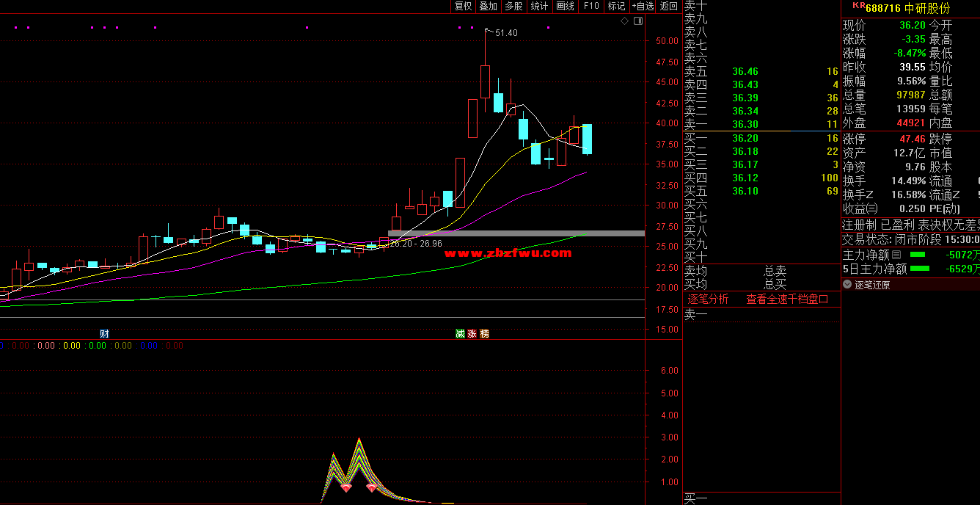The height and width of the screenshot is (505, 980).
Task: Click the red diamond signal on the second indicator peak
Action: [x=372, y=487]
